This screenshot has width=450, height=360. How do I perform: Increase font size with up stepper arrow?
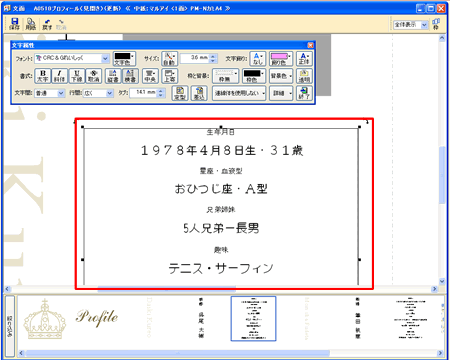coord(214,56)
